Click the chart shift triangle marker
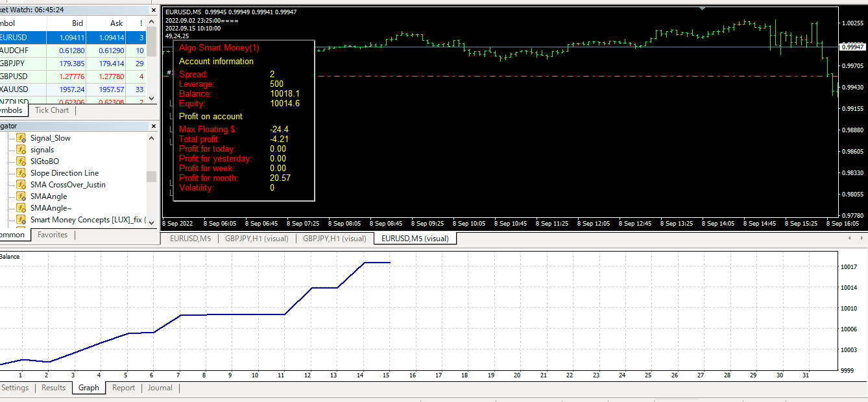 [701, 8]
